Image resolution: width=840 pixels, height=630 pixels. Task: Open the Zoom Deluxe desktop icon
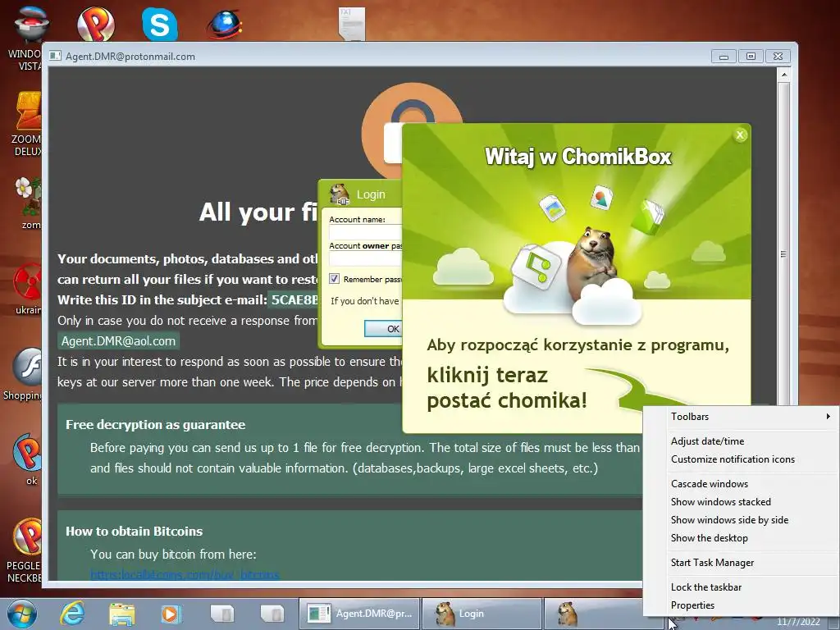pos(27,125)
